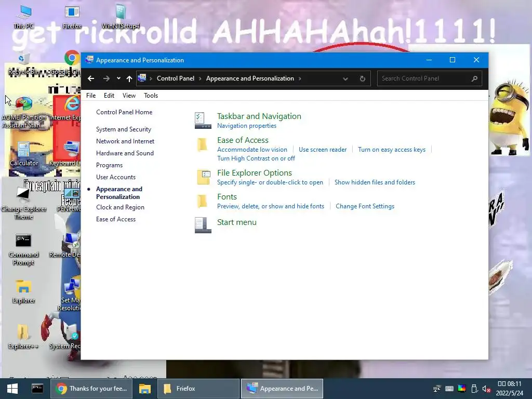Image resolution: width=532 pixels, height=399 pixels.
Task: Click the colorful display tray icon
Action: [462, 389]
